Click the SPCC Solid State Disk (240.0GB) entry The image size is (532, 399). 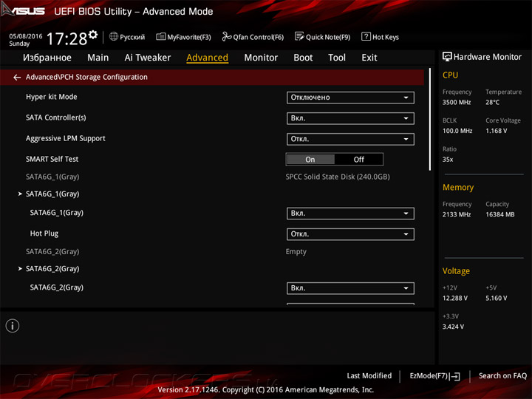pyautogui.click(x=338, y=177)
